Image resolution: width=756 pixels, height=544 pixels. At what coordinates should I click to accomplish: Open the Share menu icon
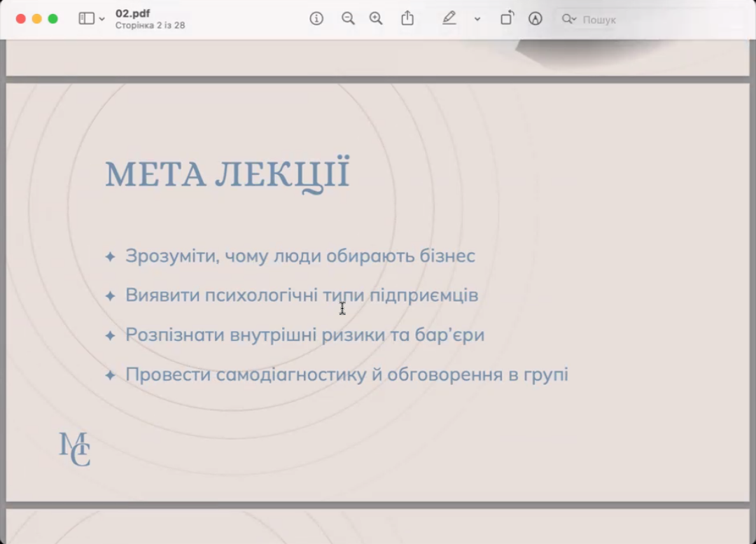(408, 19)
